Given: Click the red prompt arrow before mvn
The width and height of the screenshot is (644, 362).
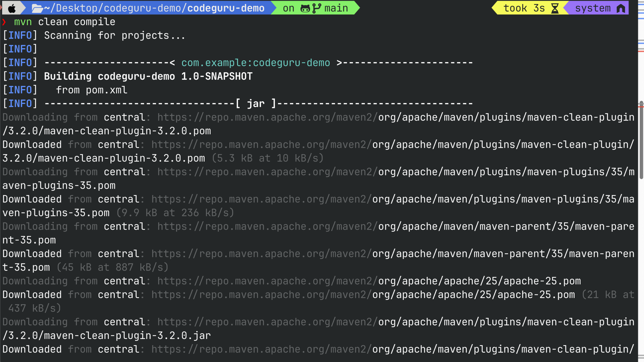Looking at the screenshot, I should pos(4,22).
